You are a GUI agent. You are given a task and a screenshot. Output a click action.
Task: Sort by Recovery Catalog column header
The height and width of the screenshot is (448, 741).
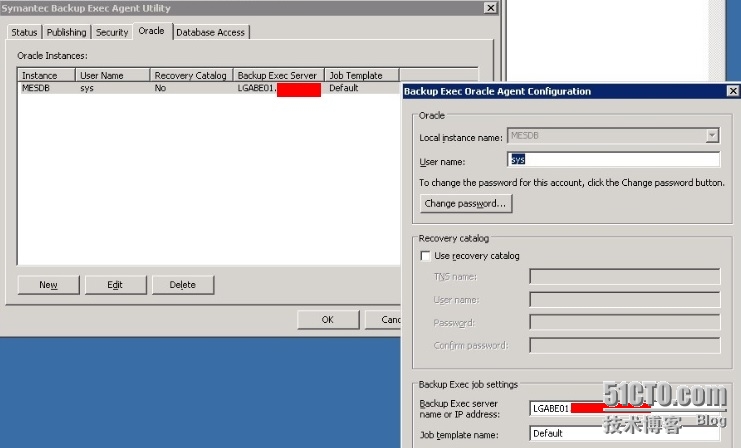click(x=191, y=75)
